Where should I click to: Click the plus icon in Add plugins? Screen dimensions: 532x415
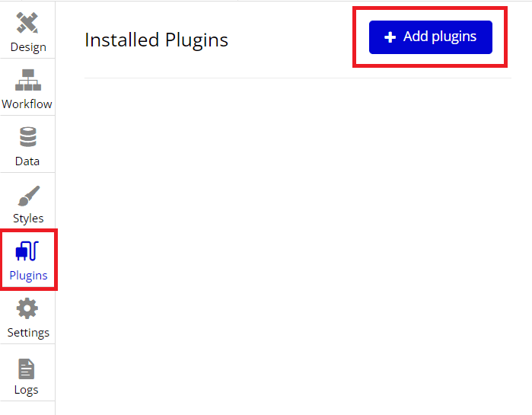[x=390, y=37]
